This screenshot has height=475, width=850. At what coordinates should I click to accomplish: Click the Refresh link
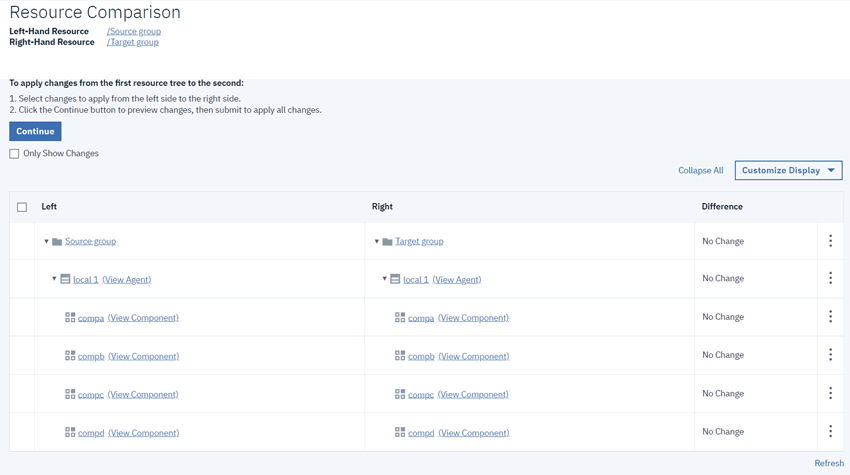click(x=829, y=463)
